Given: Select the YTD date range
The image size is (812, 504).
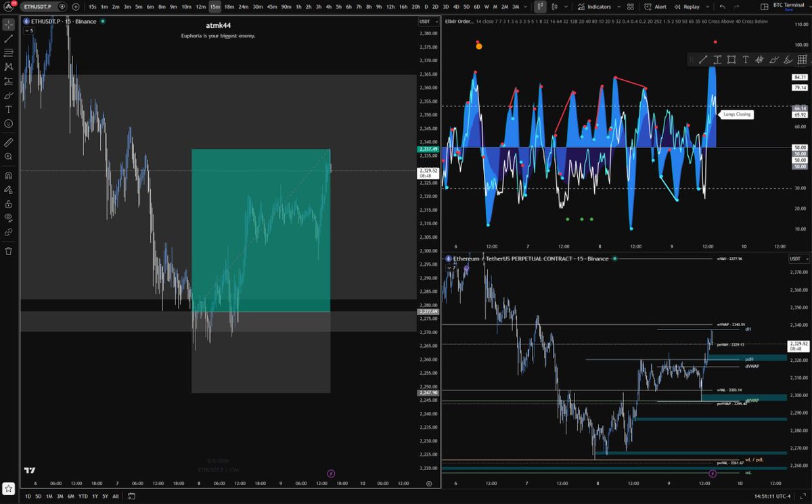Looking at the screenshot, I should coord(83,496).
